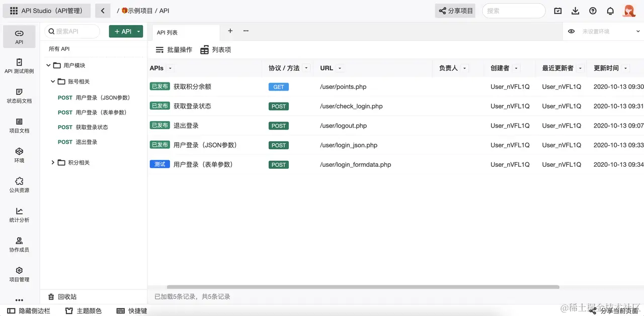Open 统计分析 in sidebar
The width and height of the screenshot is (644, 316).
19,215
